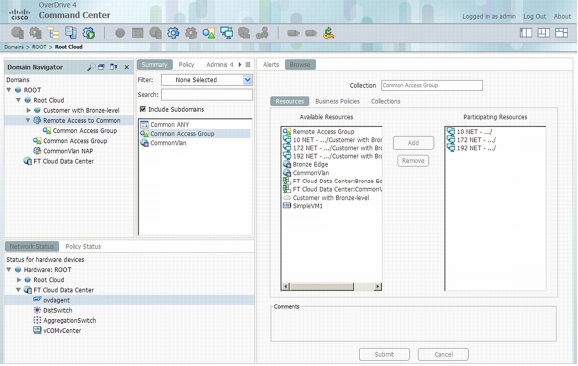Switch to the Policy tab
The width and height of the screenshot is (578, 366).
coord(186,65)
